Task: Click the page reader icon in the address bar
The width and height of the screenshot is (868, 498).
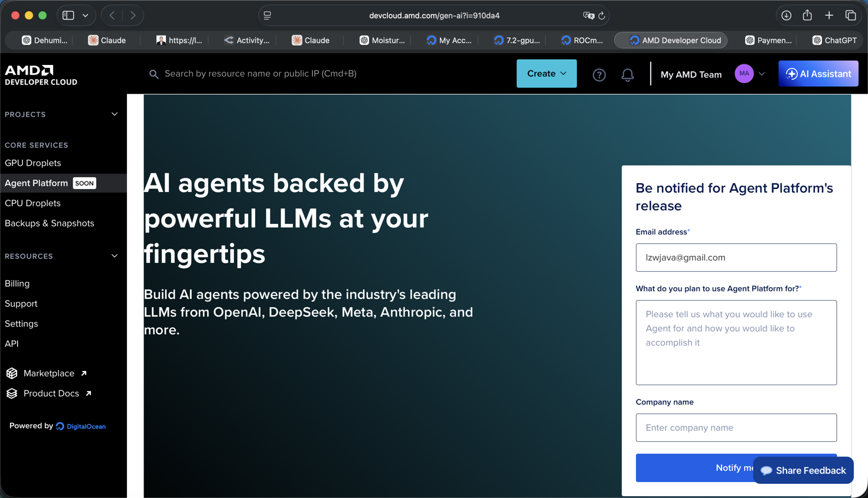Action: [x=267, y=16]
